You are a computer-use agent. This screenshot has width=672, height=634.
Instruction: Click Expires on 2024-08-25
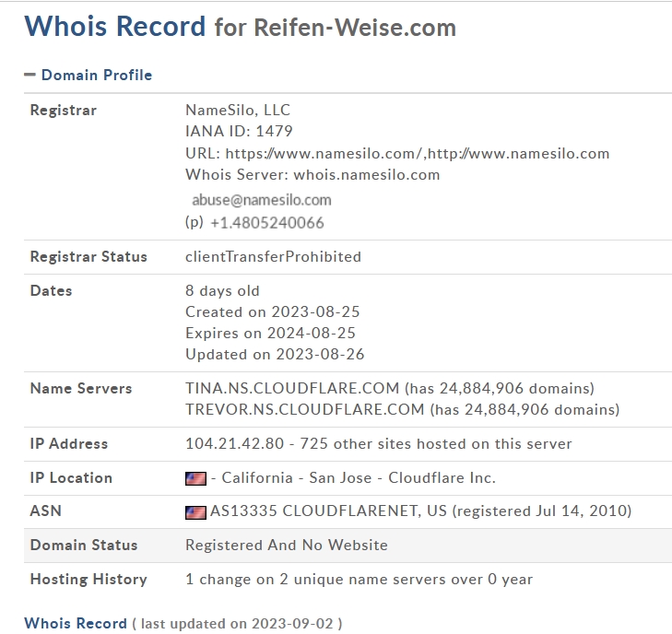click(x=270, y=334)
